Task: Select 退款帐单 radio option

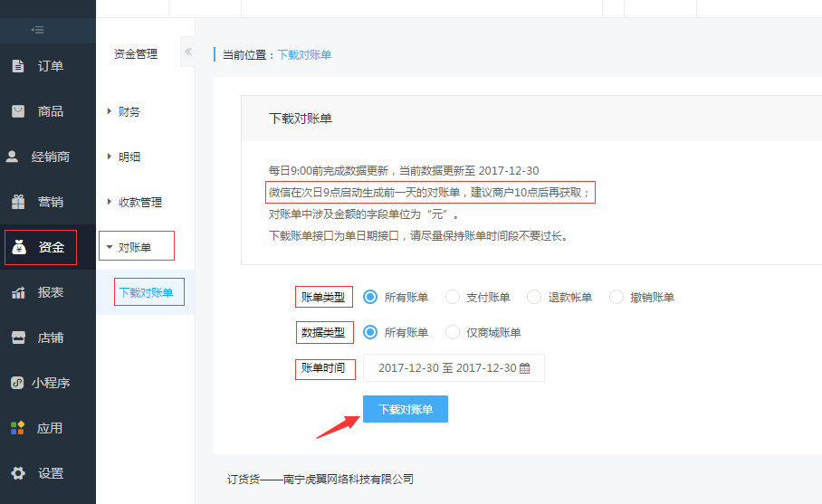Action: tap(534, 297)
